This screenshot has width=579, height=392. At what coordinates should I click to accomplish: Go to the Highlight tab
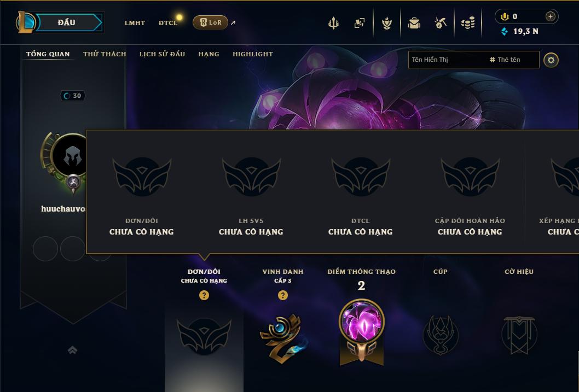[253, 54]
